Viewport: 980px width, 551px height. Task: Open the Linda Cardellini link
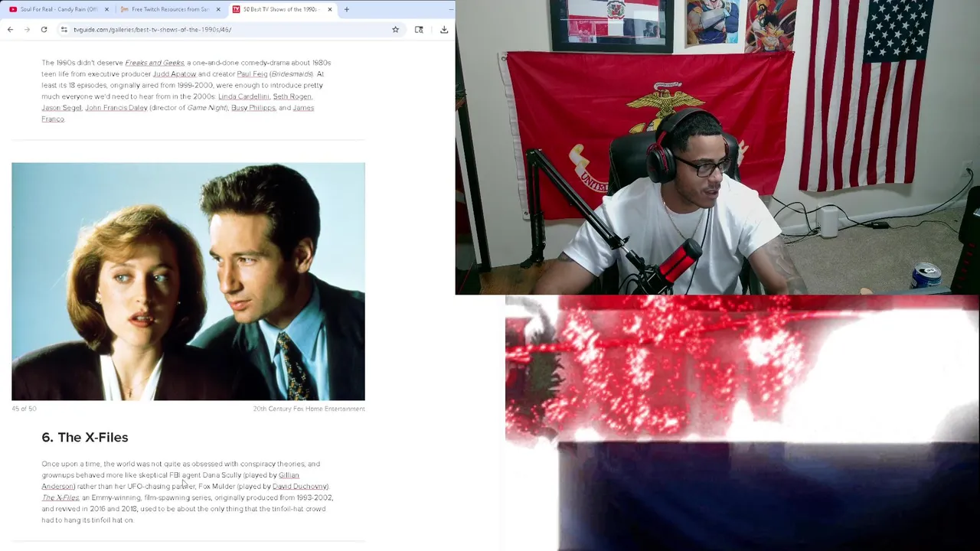click(x=243, y=96)
